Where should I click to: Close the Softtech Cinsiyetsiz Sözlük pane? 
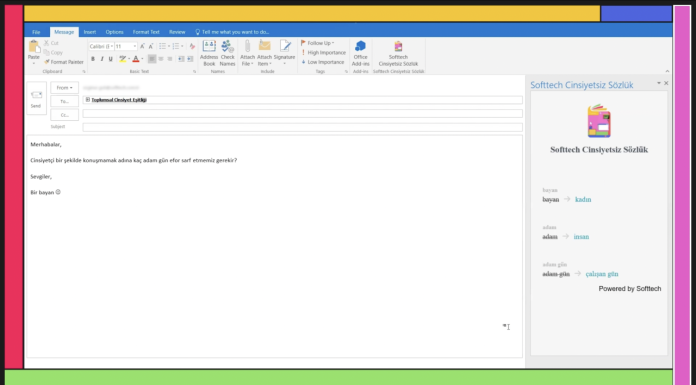(666, 83)
